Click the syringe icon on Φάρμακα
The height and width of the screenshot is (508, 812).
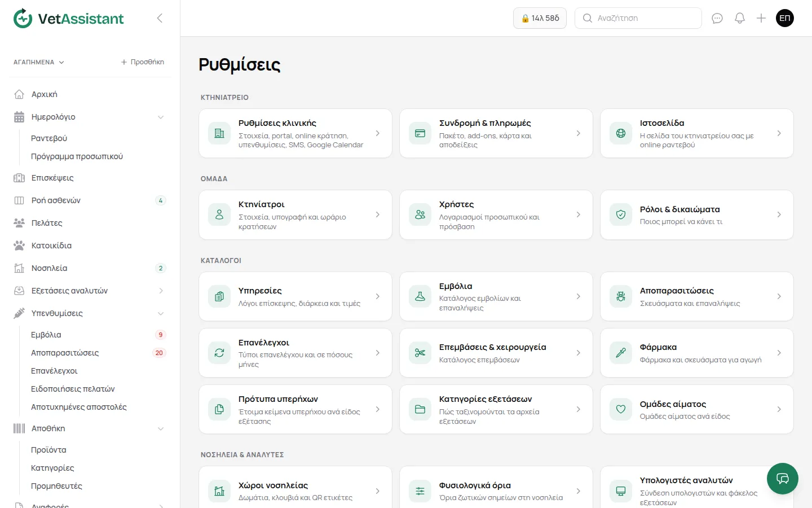pyautogui.click(x=621, y=353)
